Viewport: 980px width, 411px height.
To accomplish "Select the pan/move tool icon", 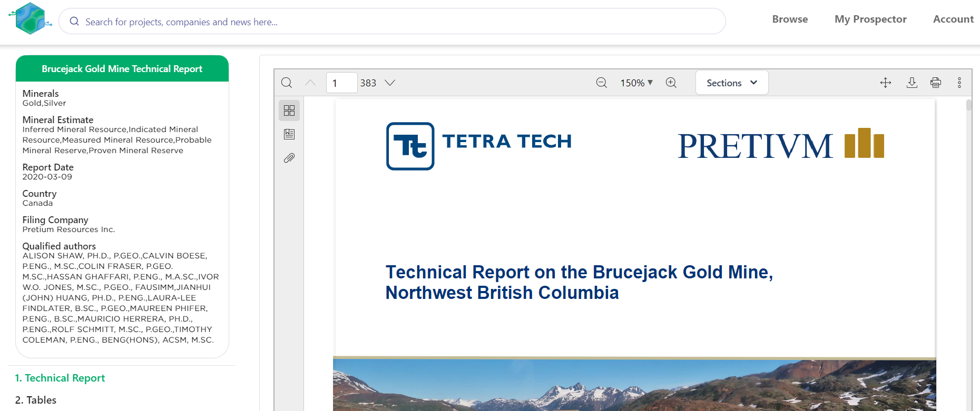I will [x=886, y=83].
